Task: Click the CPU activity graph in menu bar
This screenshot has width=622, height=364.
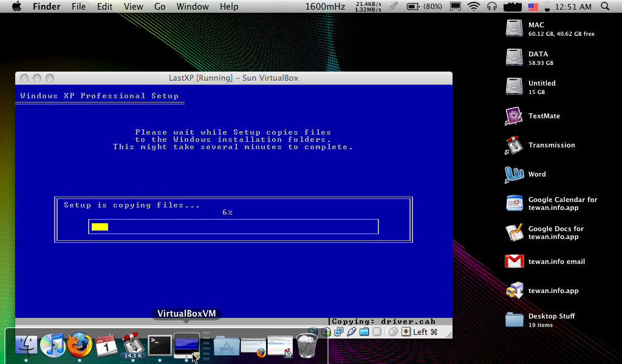Action: coord(513,6)
